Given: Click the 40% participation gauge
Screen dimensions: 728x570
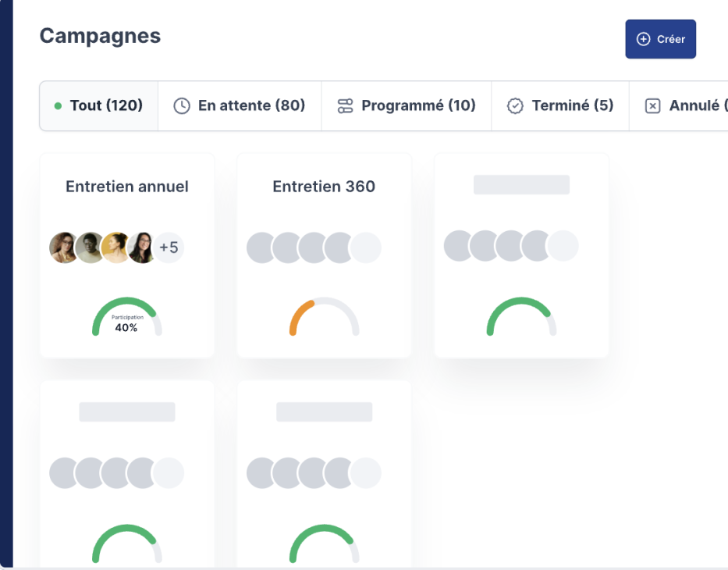Looking at the screenshot, I should pos(126,318).
